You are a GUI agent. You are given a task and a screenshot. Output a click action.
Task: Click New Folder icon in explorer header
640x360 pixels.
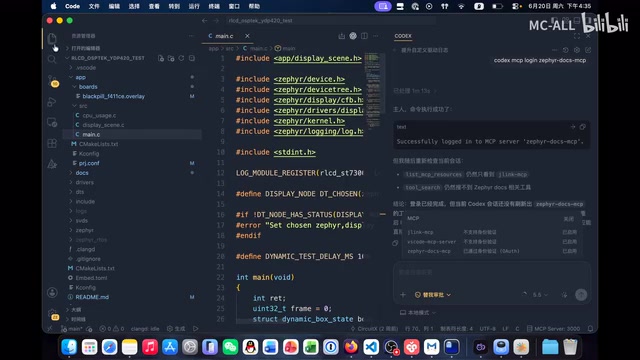[171, 58]
